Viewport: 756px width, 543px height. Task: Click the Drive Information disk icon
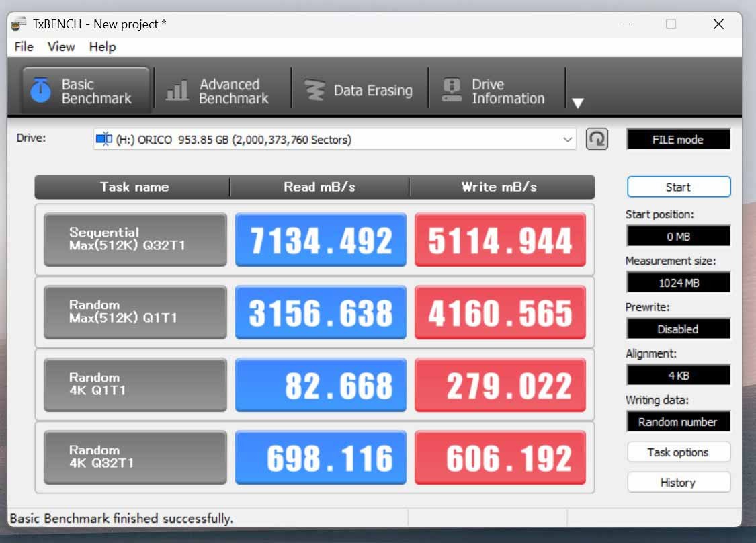pos(452,90)
